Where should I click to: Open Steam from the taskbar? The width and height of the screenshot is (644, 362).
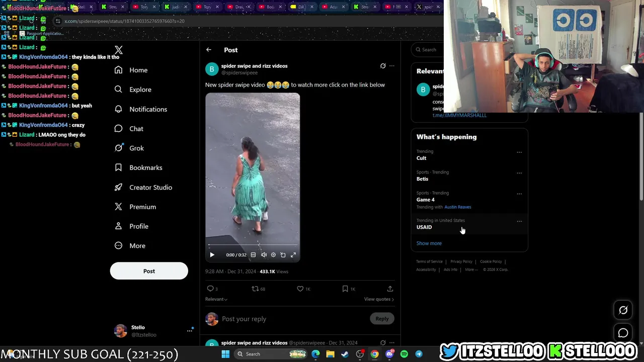pyautogui.click(x=345, y=354)
